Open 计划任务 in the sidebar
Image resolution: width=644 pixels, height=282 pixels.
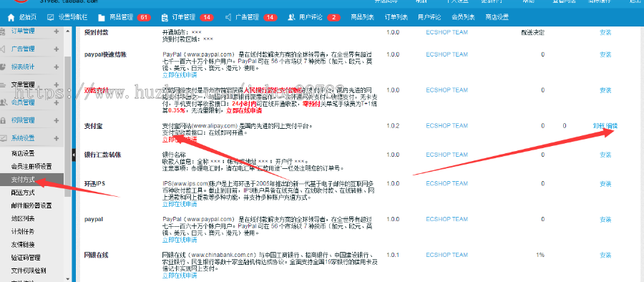click(x=23, y=231)
